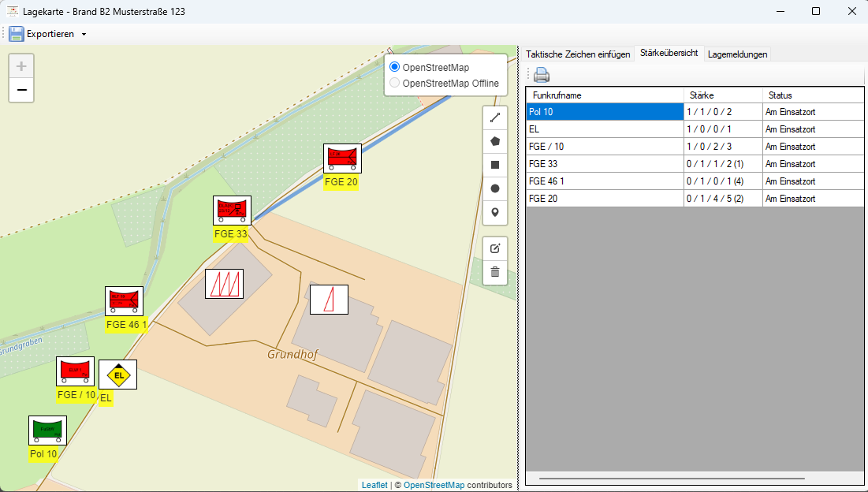This screenshot has width=868, height=492.
Task: Open the Exportieren dropdown arrow
Action: (84, 35)
